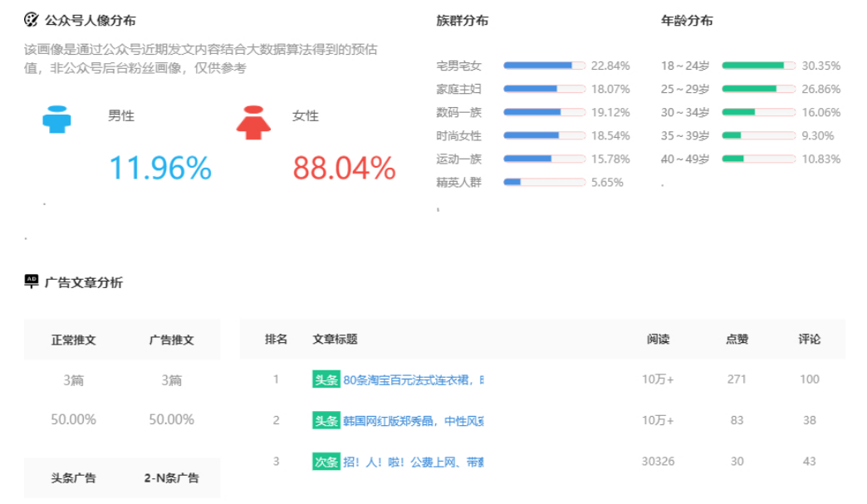Viewport: 867px width, 504px height.
Task: Click the red female figure icon
Action: [x=253, y=122]
